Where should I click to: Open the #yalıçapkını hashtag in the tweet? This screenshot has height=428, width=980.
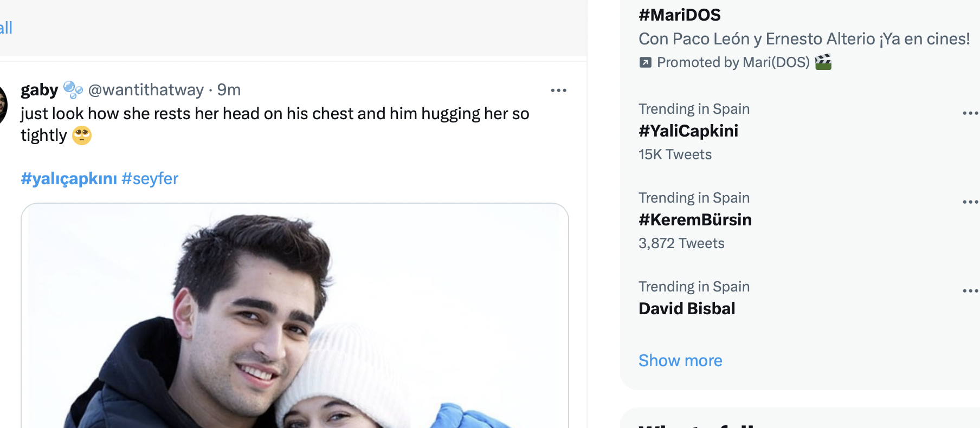[69, 178]
